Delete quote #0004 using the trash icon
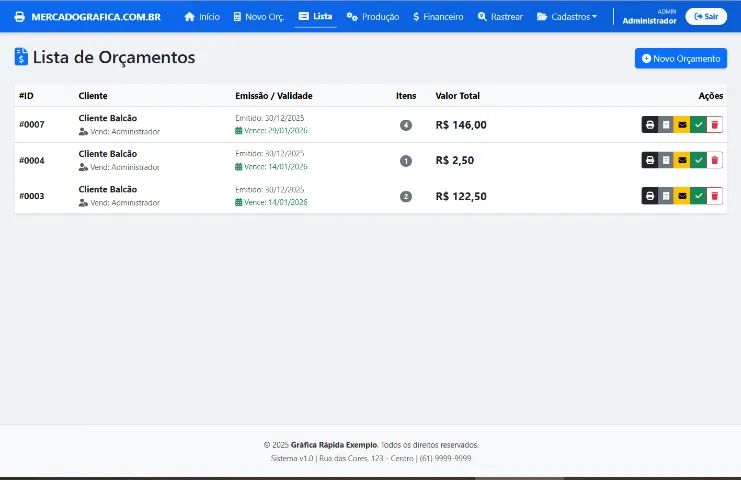The image size is (741, 480). click(714, 160)
